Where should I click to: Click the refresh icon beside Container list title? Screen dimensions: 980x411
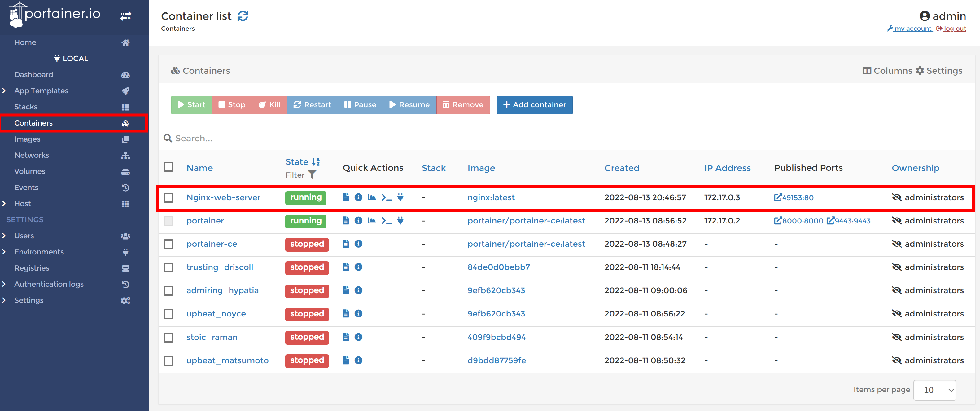(x=244, y=15)
